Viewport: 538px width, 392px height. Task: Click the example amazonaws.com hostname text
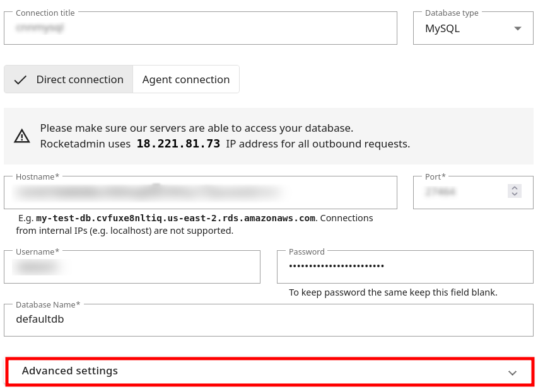175,218
